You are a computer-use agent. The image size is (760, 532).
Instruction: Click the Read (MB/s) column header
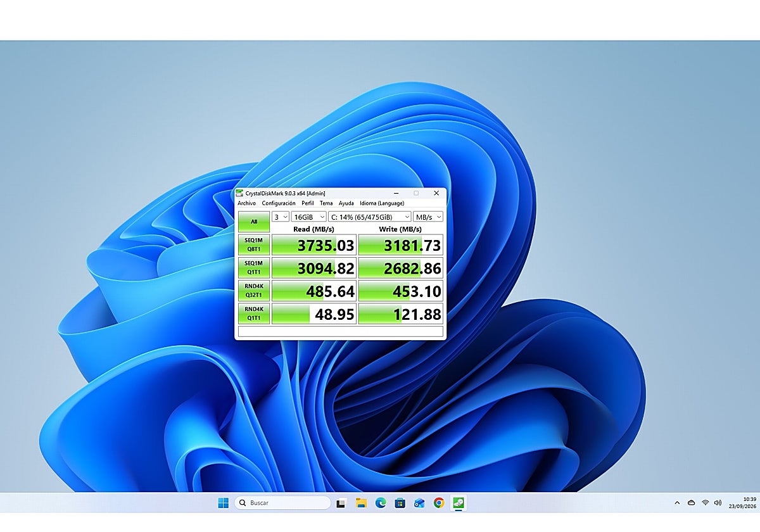click(x=313, y=229)
